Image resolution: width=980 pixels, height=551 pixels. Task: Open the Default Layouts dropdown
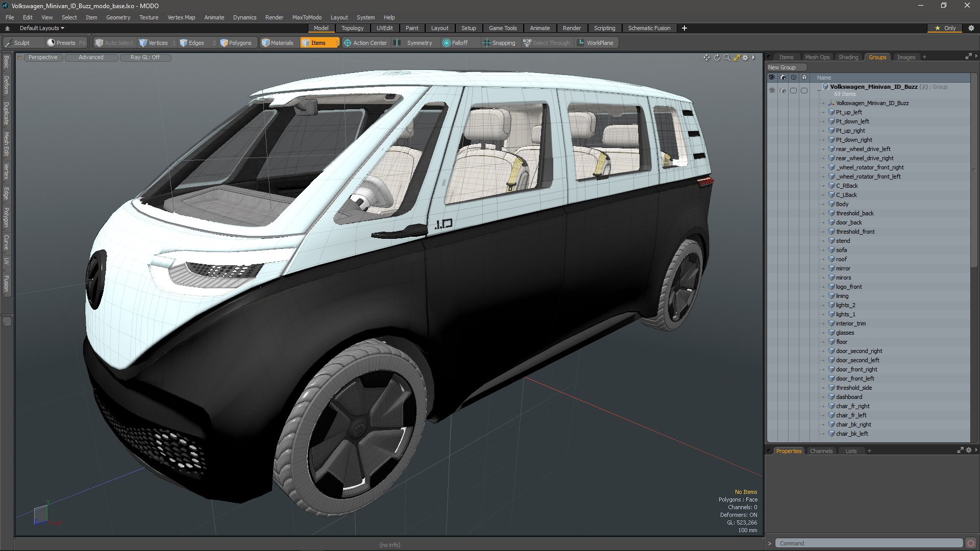(x=42, y=28)
